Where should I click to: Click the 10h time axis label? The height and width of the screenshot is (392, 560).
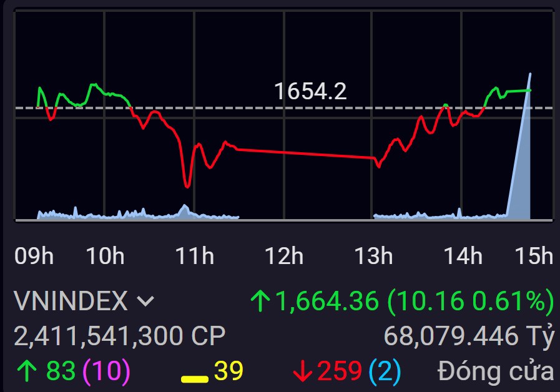click(x=105, y=256)
